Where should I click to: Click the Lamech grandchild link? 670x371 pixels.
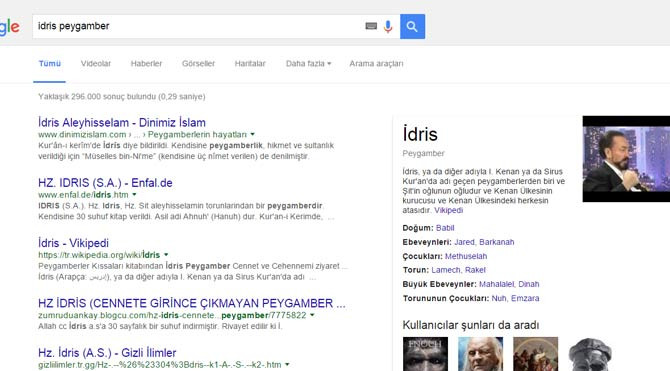tap(446, 270)
